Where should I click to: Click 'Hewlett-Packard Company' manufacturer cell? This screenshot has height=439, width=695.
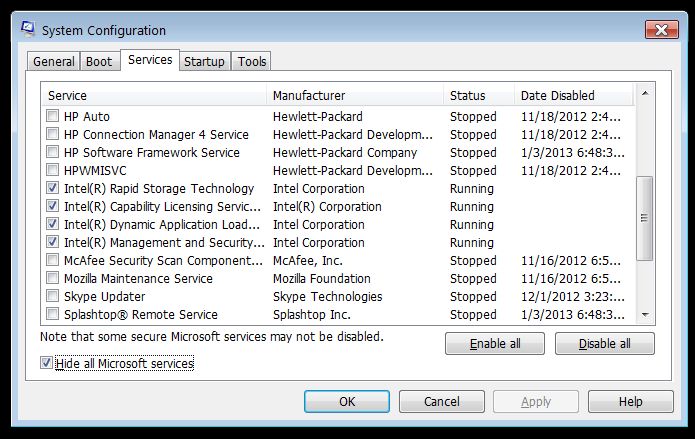tap(345, 153)
